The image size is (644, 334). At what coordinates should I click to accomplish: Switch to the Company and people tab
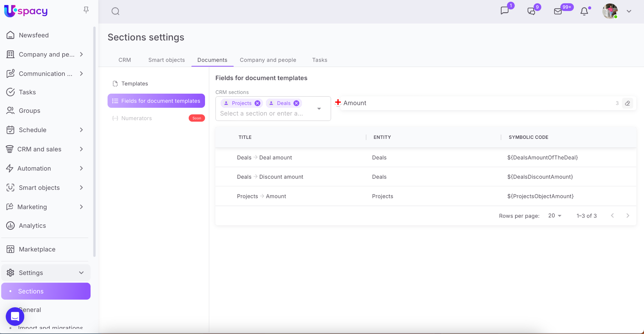[268, 60]
